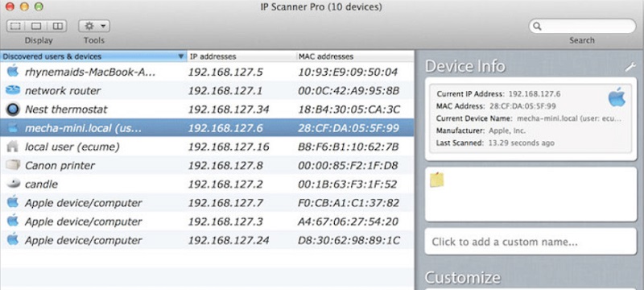The image size is (644, 290).
Task: Click the magnifying glass in search field
Action: coord(537,27)
